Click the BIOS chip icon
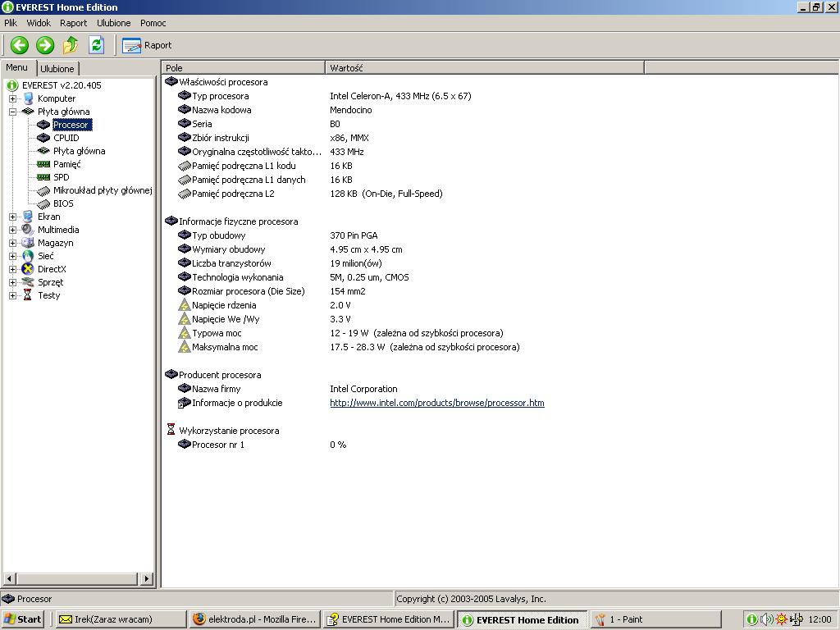The width and height of the screenshot is (840, 630). 43,203
